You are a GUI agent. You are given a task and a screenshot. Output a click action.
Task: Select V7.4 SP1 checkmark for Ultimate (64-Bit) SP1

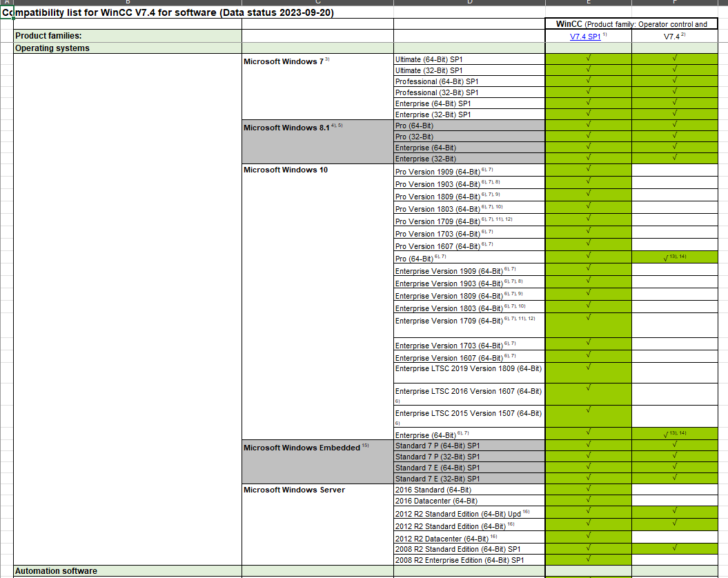point(588,59)
